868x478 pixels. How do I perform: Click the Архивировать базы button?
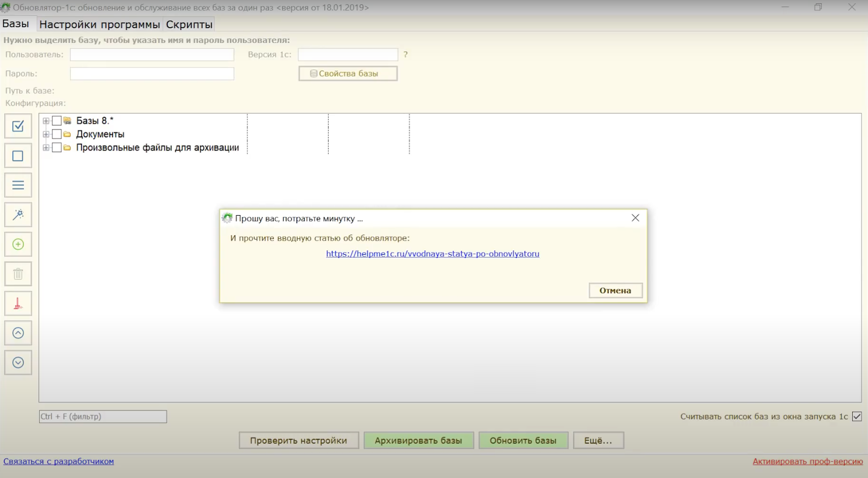point(418,441)
